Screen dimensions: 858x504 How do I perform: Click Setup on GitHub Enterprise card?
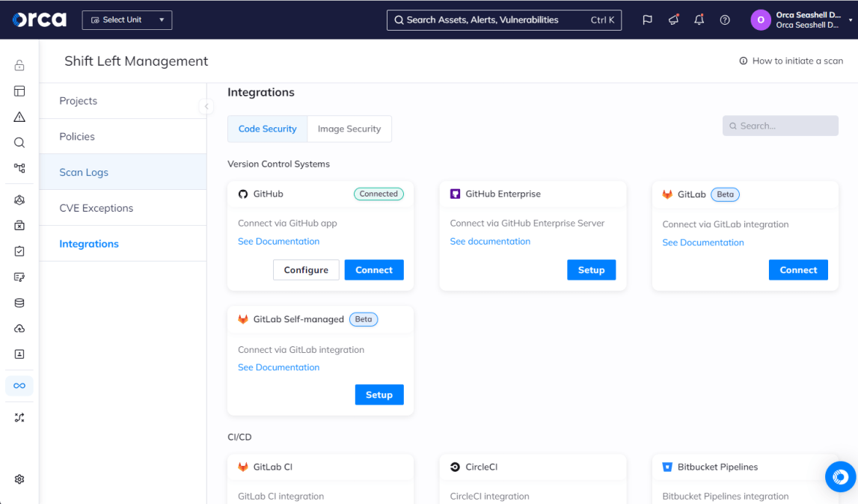(x=592, y=270)
